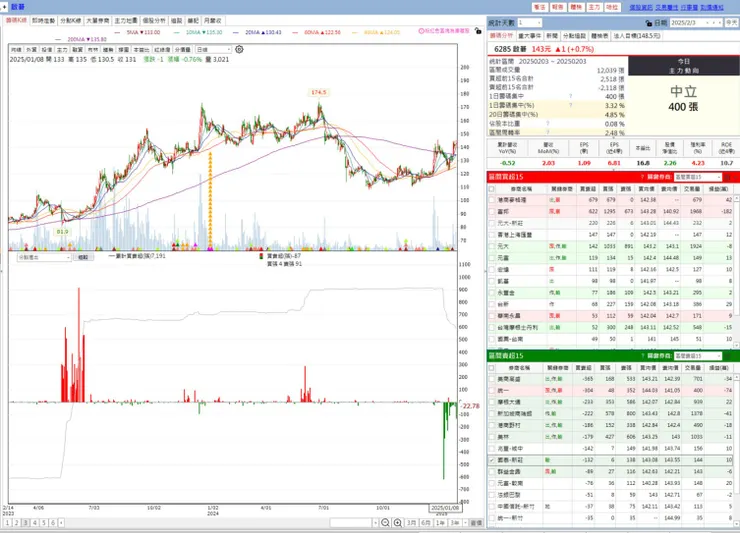Screen dimensions: 740x533
Task: Open 重大事件 tab in right panel
Action: (530, 36)
